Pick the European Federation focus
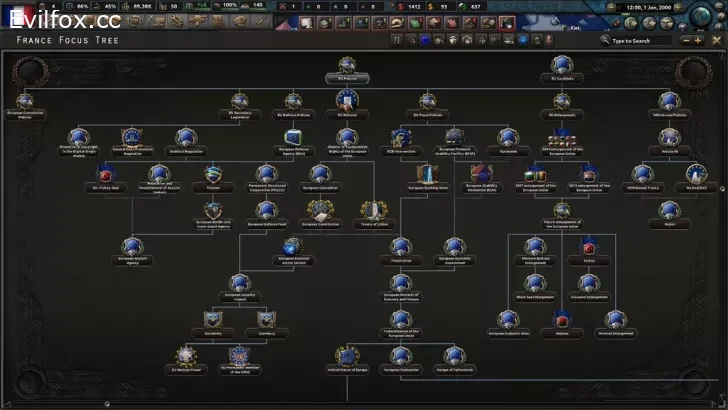 point(400,356)
